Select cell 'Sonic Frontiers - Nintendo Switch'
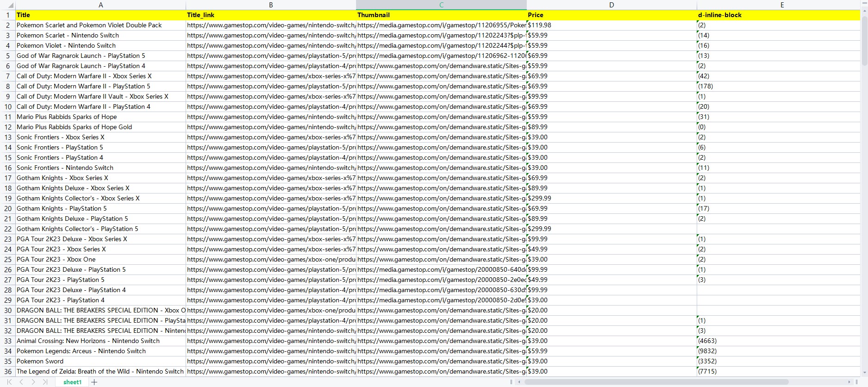The image size is (868, 387). click(101, 168)
